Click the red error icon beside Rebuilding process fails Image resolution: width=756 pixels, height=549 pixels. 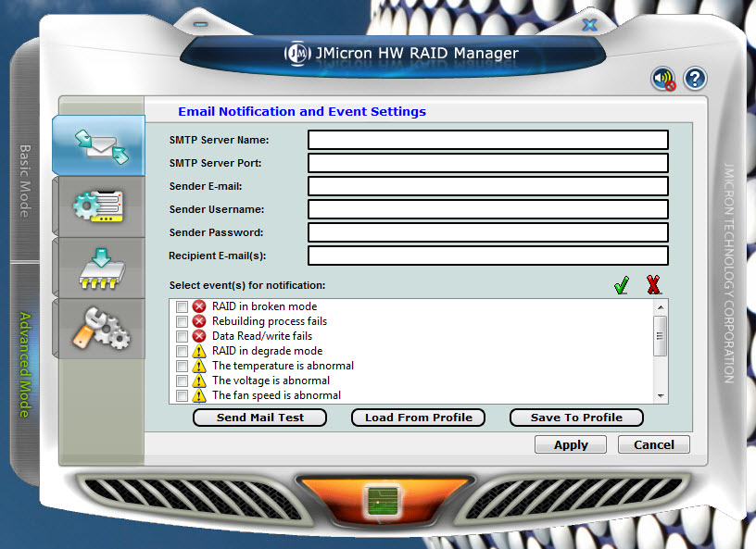point(198,321)
